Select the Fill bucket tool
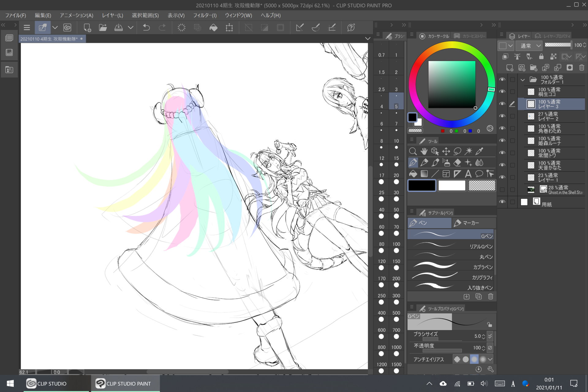This screenshot has width=588, height=392. coord(413,174)
